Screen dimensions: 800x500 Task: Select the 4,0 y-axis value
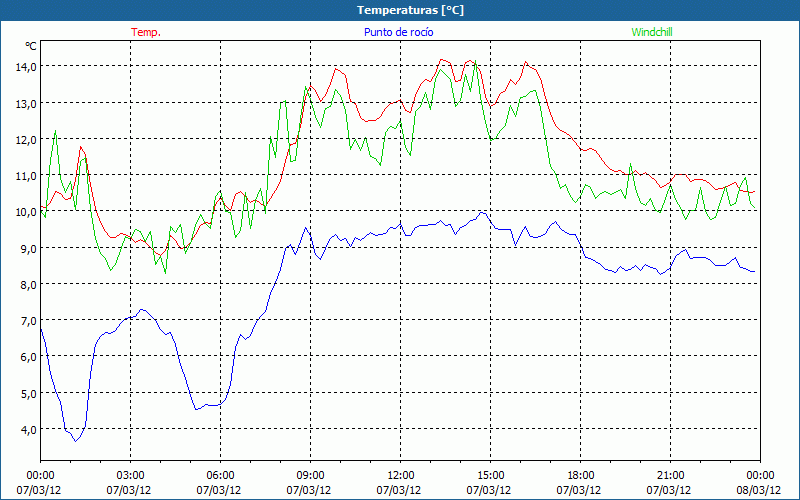point(28,430)
